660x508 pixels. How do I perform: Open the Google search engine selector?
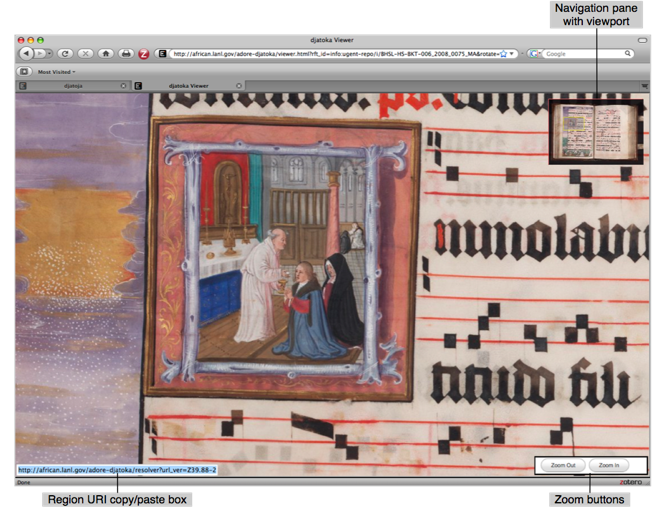click(535, 54)
